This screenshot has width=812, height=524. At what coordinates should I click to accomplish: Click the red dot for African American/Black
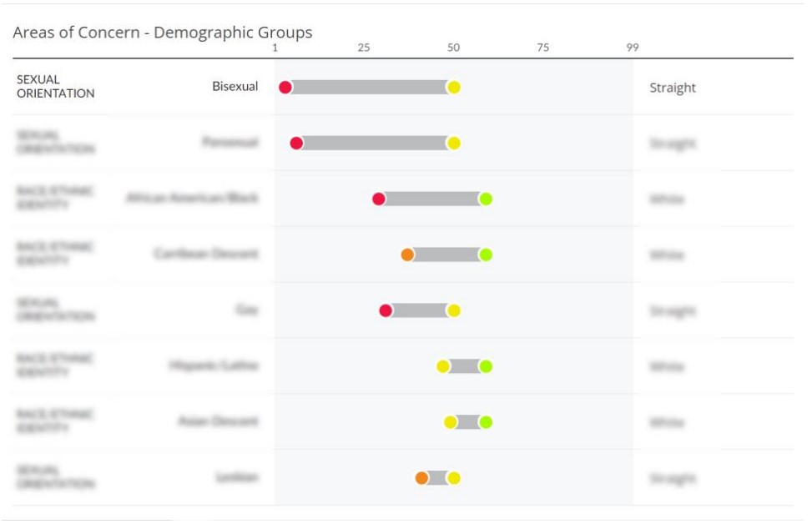379,199
